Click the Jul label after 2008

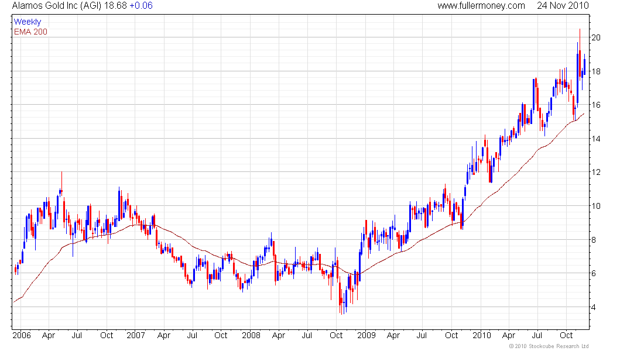pyautogui.click(x=307, y=335)
